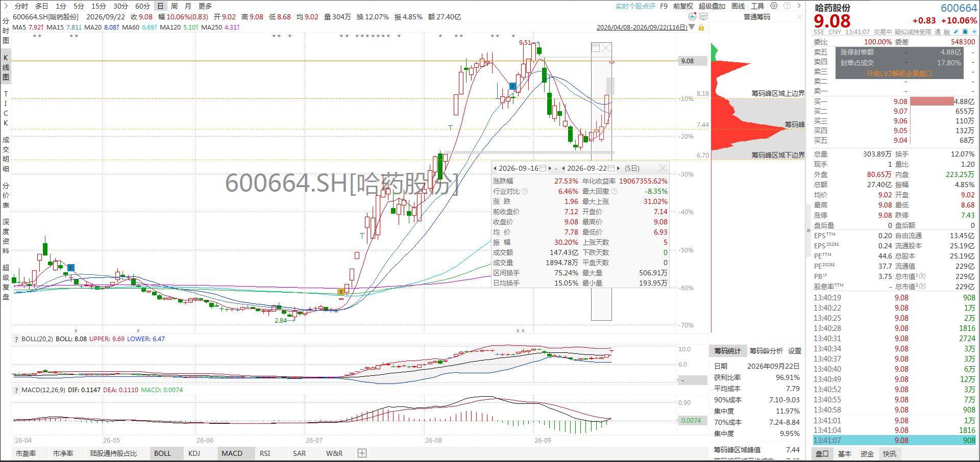This screenshot has height=462, width=980.
Task: Select the 1分 minute period
Action: (61, 6)
